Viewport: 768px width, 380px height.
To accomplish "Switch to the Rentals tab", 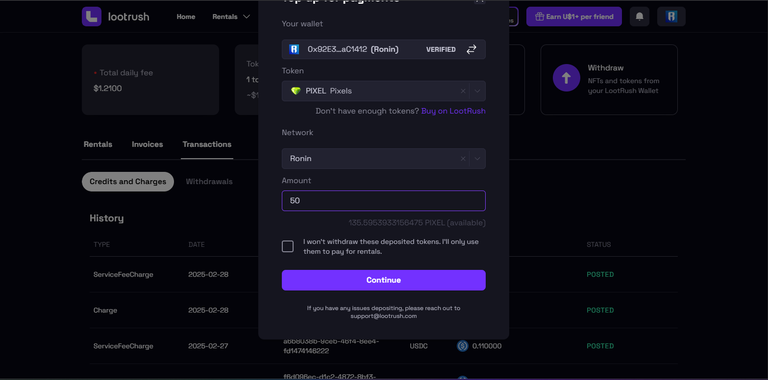I will (x=98, y=144).
